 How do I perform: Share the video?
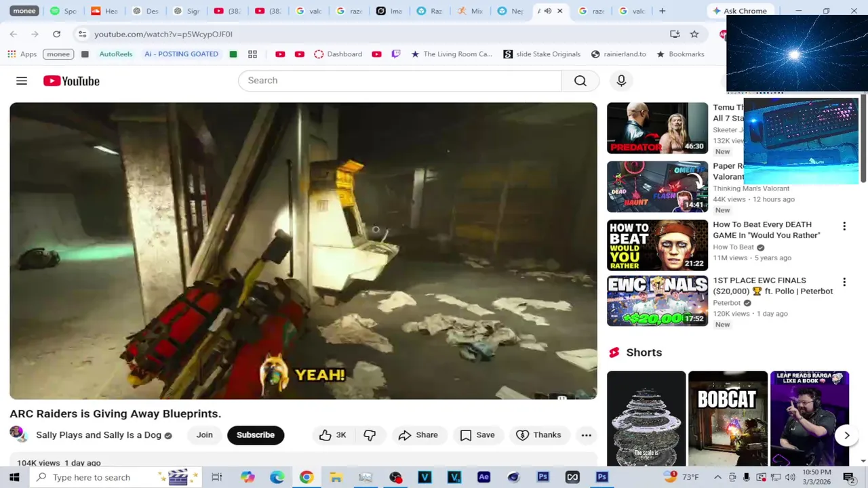[418, 435]
